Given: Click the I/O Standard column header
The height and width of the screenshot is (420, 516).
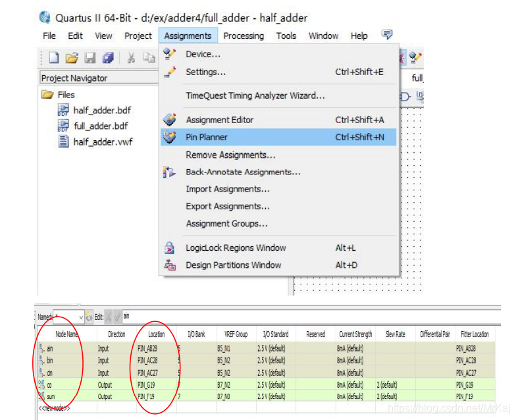Looking at the screenshot, I should coord(276,334).
